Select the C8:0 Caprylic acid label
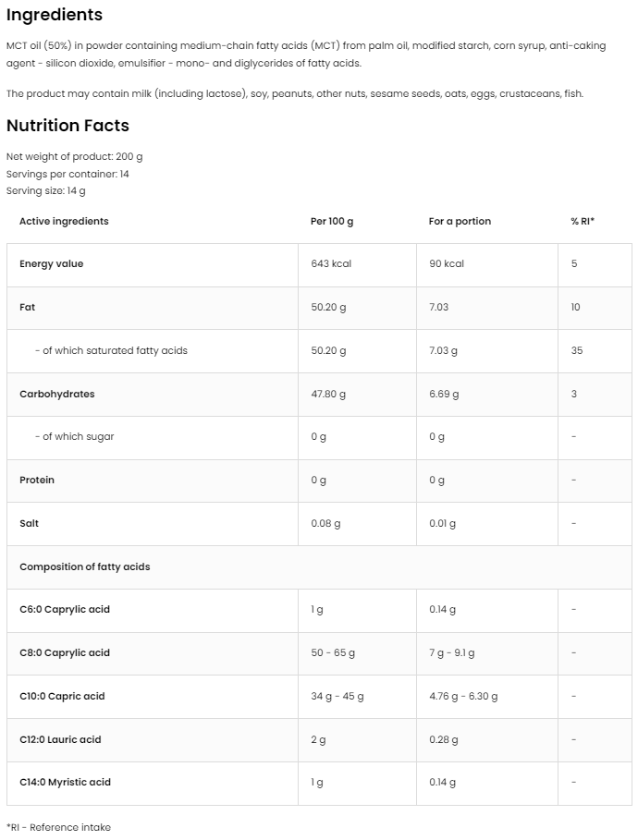 click(x=65, y=652)
